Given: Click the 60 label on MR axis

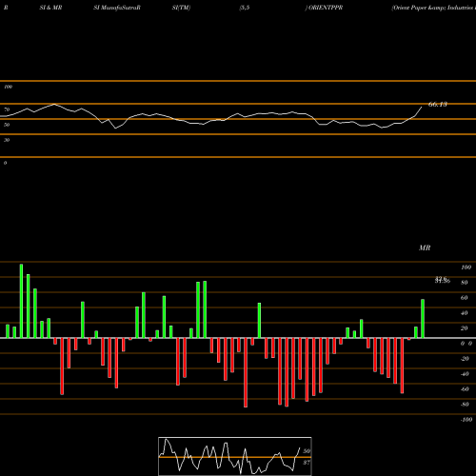Looking at the screenshot, I should coord(465,298).
